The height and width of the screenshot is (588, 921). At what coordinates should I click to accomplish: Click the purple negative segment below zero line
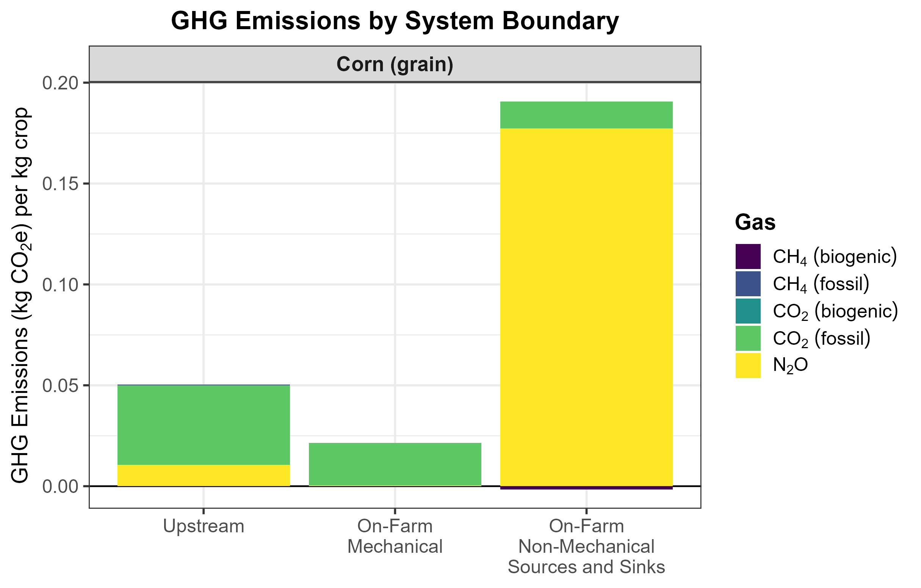point(586,488)
